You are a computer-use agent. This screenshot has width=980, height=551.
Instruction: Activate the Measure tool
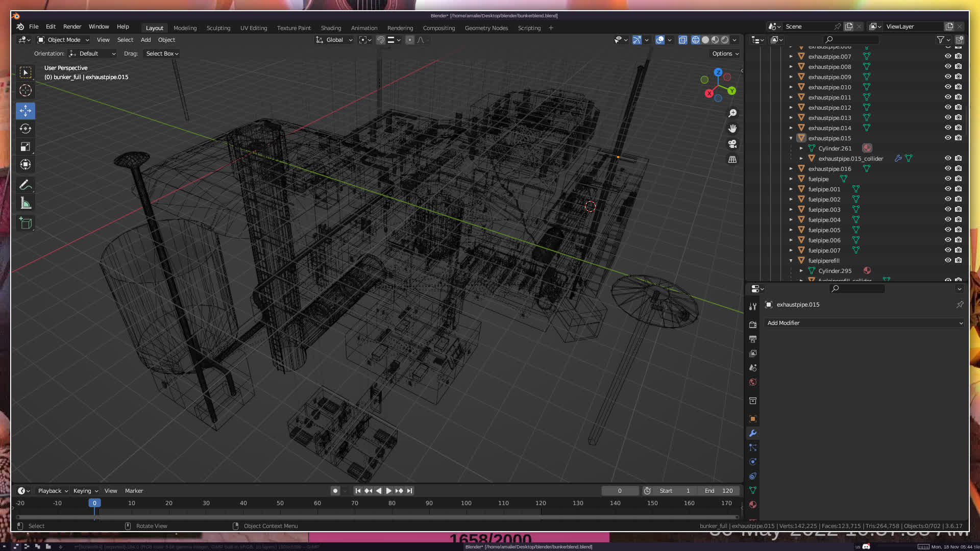(26, 204)
